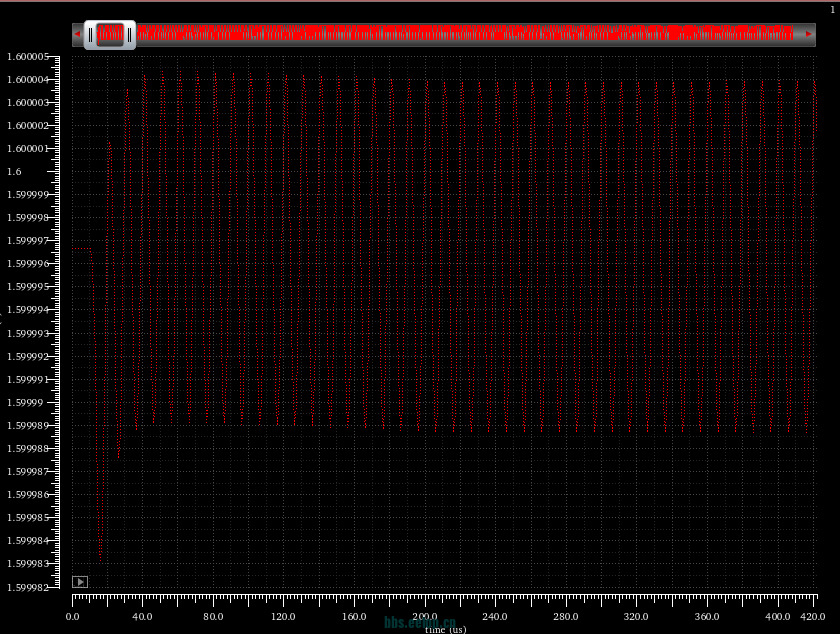Click the 1.599982 y-axis label
Screen dimensions: 840x634
pyautogui.click(x=27, y=587)
